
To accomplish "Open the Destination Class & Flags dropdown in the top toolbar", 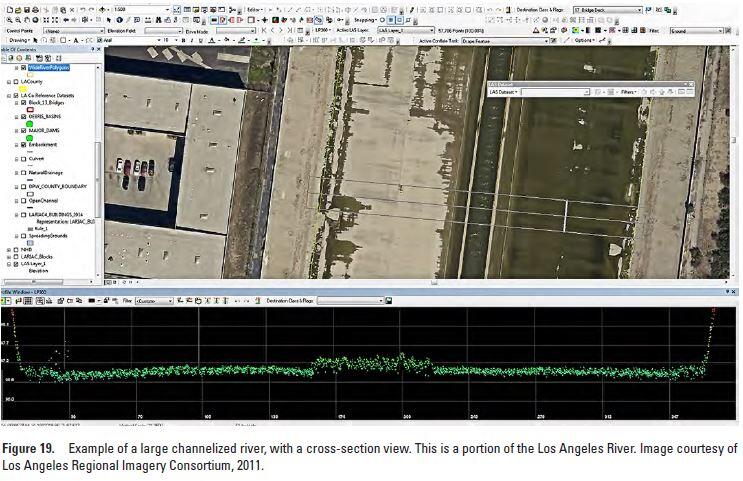I will (607, 9).
